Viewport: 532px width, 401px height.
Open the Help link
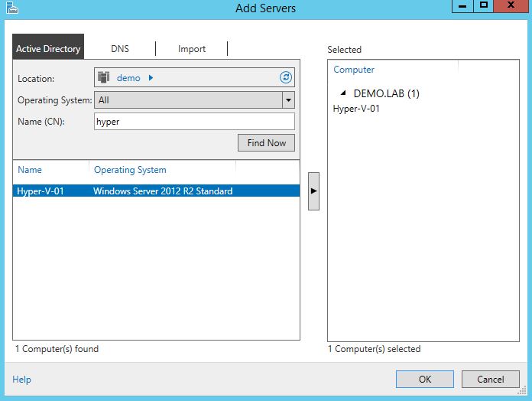point(22,380)
